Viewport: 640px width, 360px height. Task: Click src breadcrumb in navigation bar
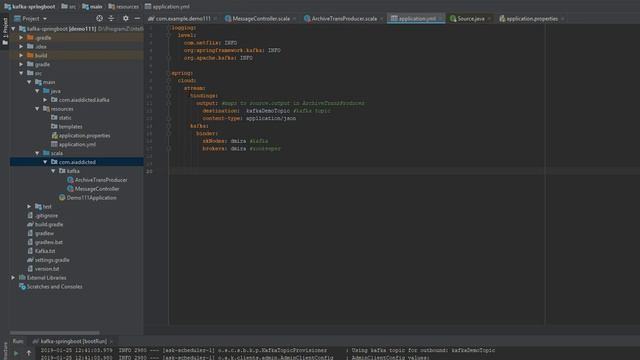click(x=69, y=7)
